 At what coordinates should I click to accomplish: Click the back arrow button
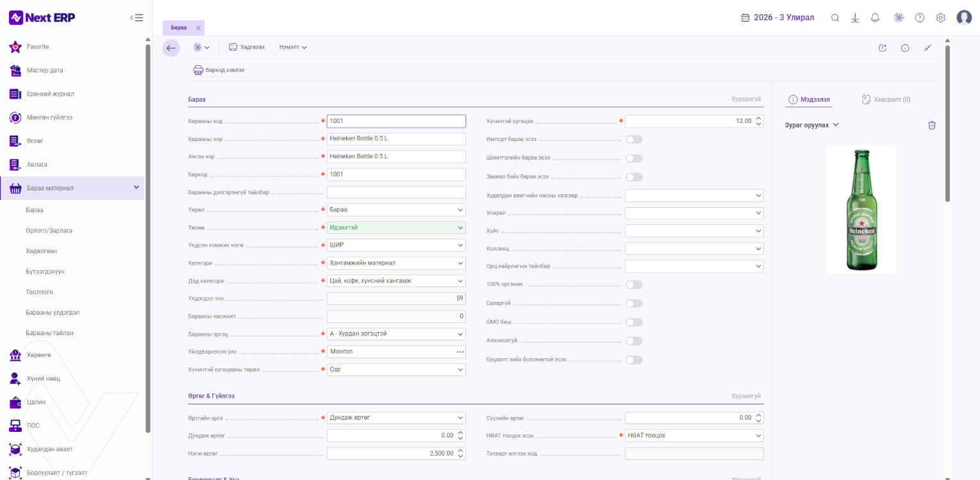click(x=171, y=47)
